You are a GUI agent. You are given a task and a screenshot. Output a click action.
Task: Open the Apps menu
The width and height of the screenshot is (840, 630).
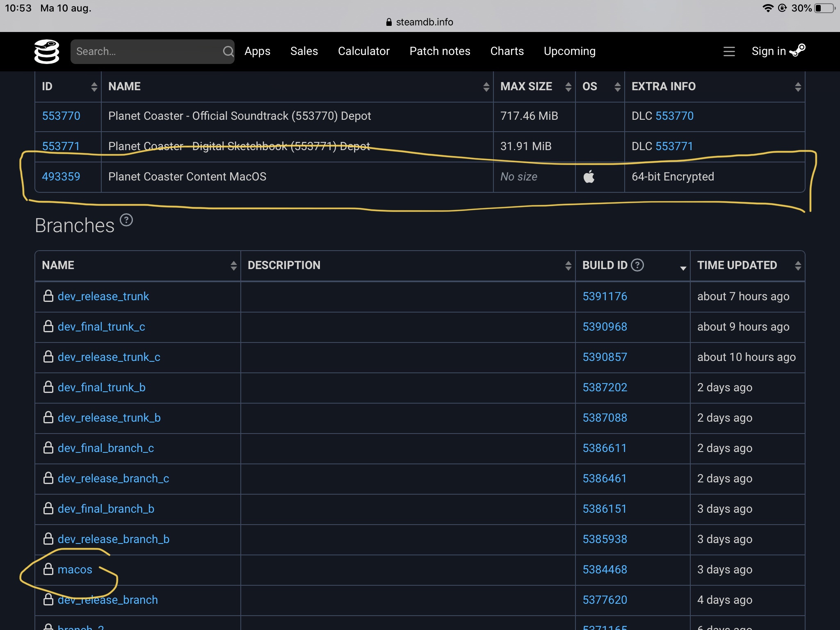[x=257, y=51]
